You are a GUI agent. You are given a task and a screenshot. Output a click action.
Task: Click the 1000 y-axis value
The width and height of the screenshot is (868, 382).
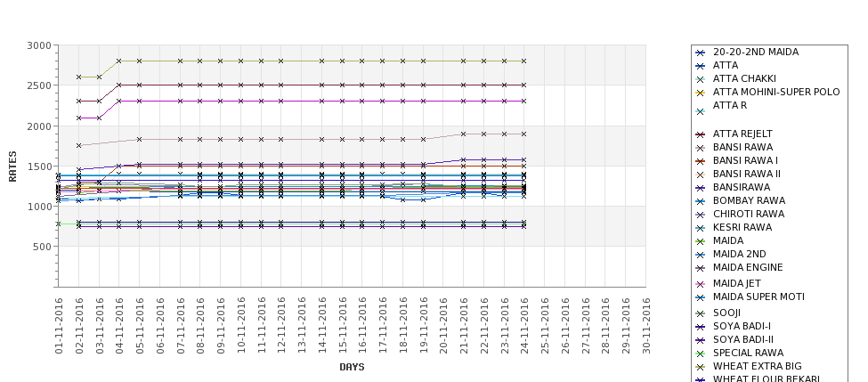39,207
